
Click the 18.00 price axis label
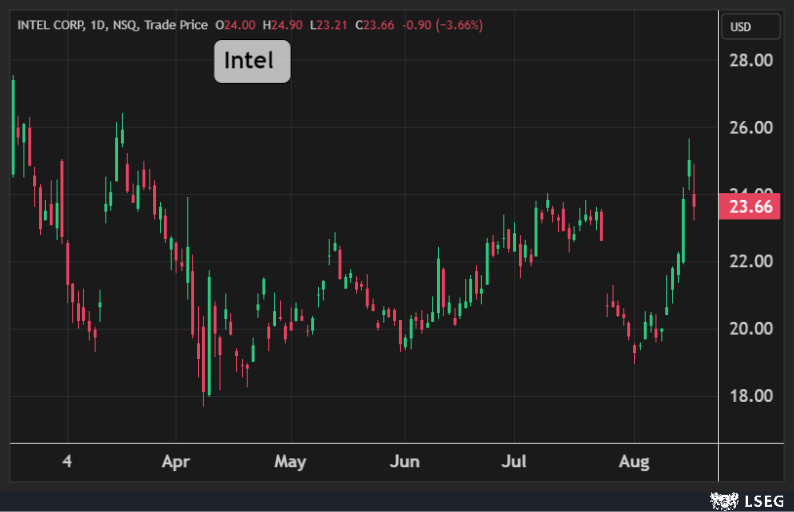click(751, 396)
